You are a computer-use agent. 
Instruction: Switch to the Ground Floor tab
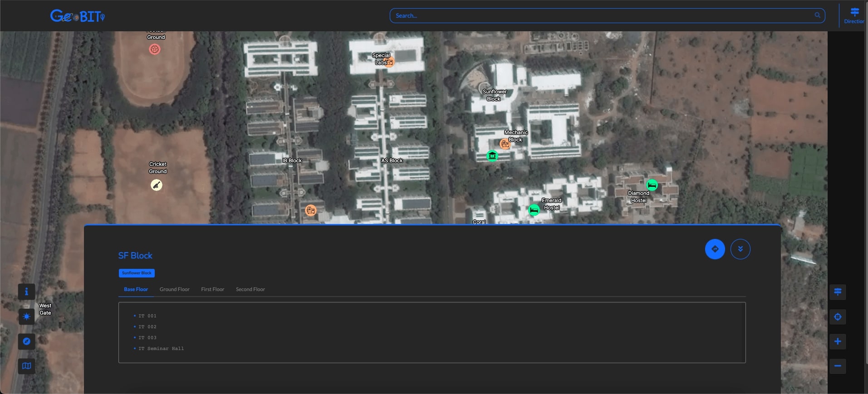pyautogui.click(x=175, y=289)
